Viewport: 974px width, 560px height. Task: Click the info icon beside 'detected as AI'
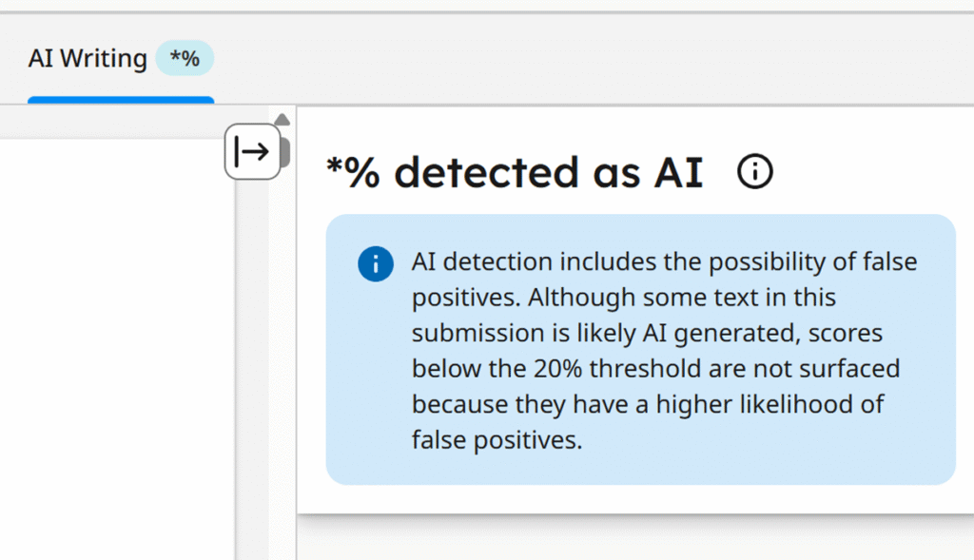[x=755, y=172]
